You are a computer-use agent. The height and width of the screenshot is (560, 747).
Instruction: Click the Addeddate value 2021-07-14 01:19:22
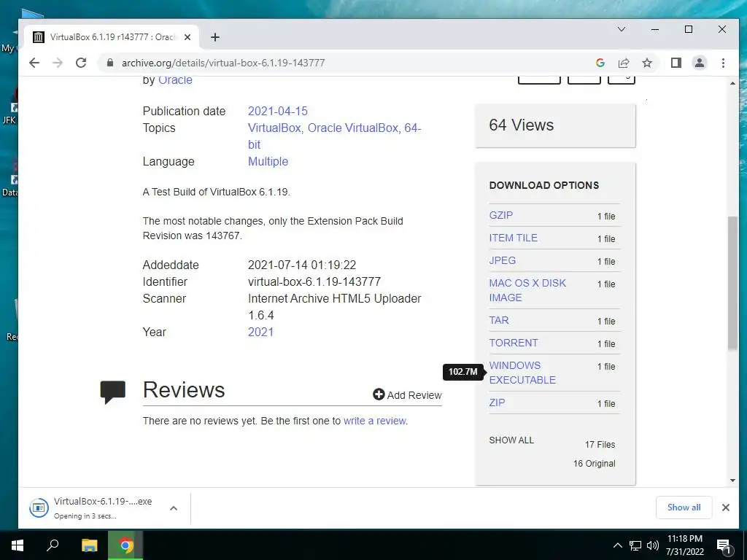pos(302,265)
